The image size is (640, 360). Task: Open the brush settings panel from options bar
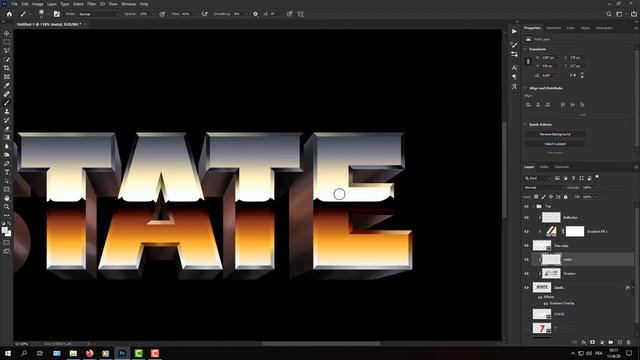click(x=57, y=14)
